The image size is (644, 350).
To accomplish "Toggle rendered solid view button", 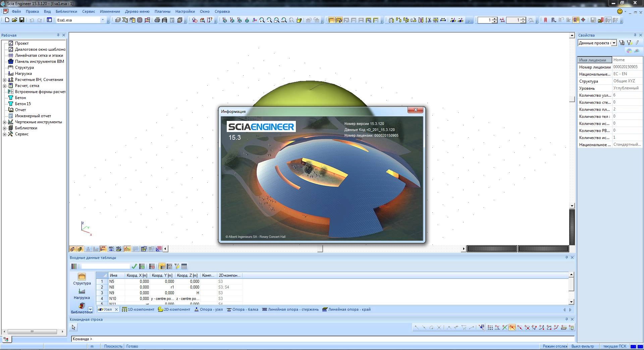I will [80, 249].
